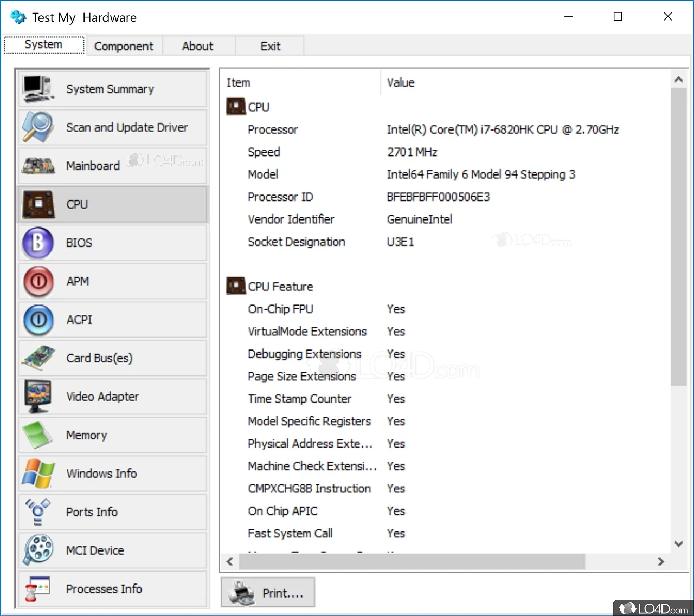Select the Page Size Extensions row

[x=446, y=377]
